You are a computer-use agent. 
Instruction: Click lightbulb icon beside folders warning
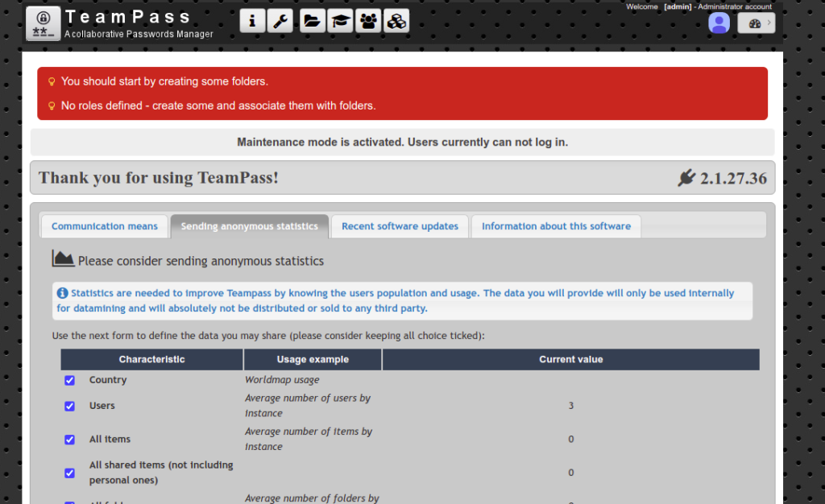point(52,81)
